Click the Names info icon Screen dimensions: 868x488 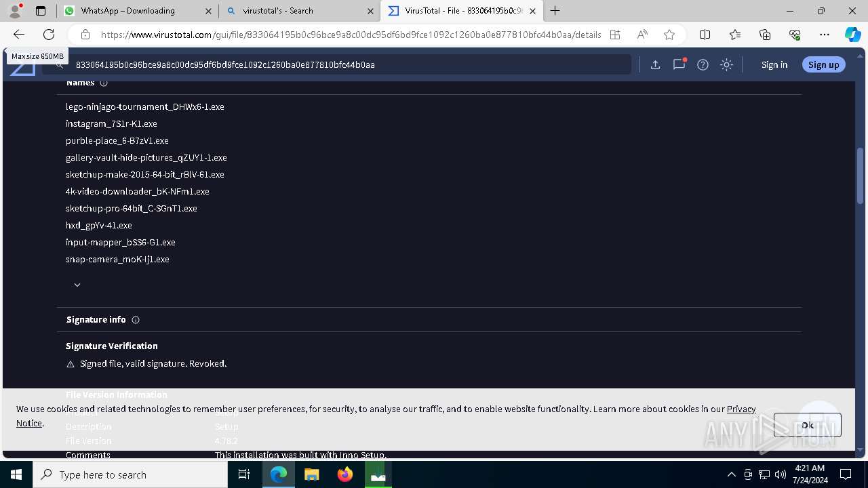tap(104, 83)
